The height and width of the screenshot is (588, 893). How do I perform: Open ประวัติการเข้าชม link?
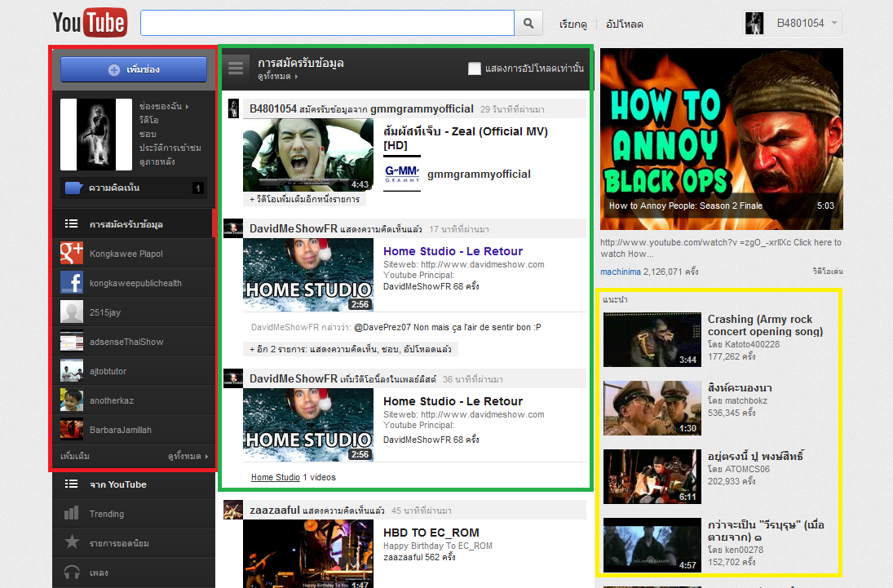coord(170,148)
